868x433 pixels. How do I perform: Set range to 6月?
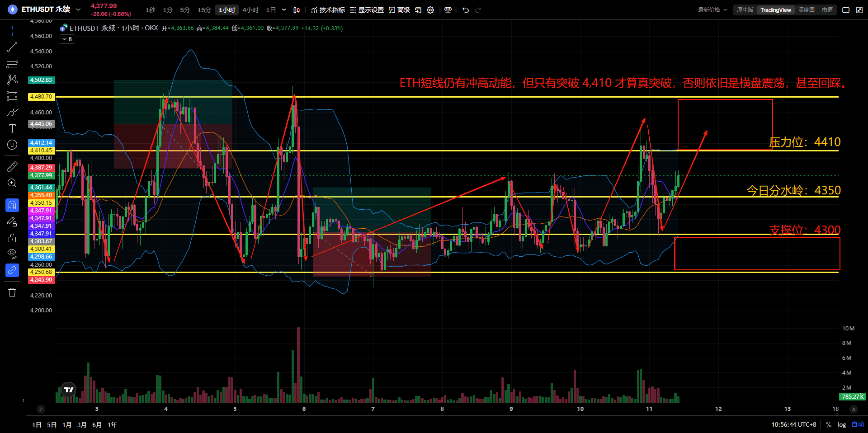(97, 425)
